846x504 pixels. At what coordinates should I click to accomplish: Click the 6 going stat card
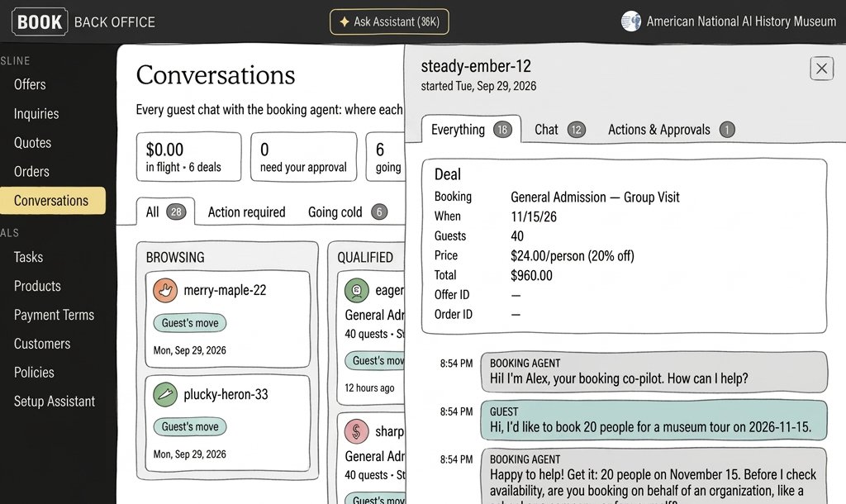(x=385, y=156)
